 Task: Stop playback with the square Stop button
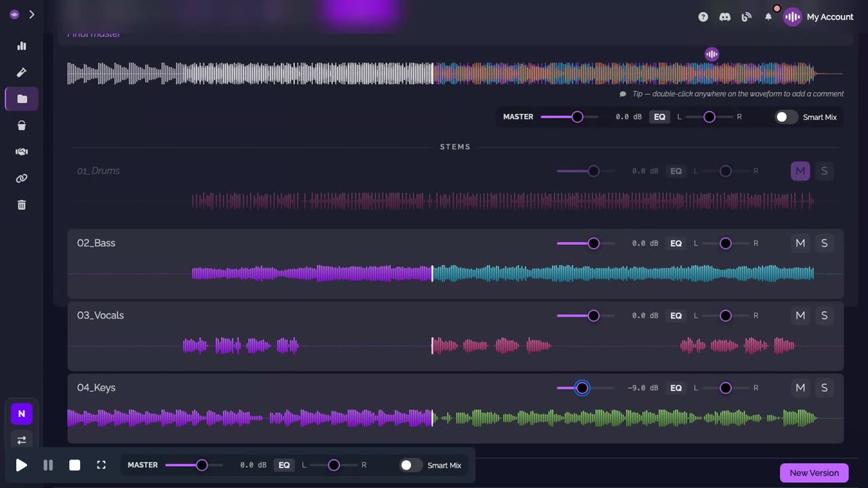(x=75, y=465)
